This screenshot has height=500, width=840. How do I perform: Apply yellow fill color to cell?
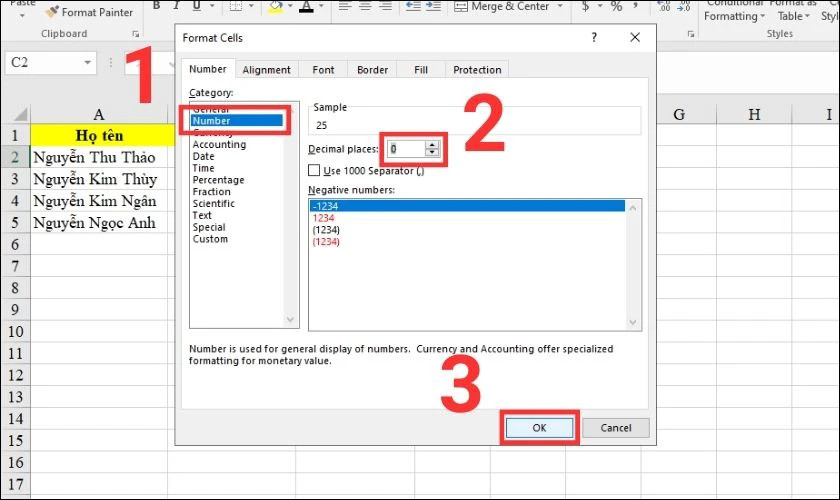(x=275, y=6)
